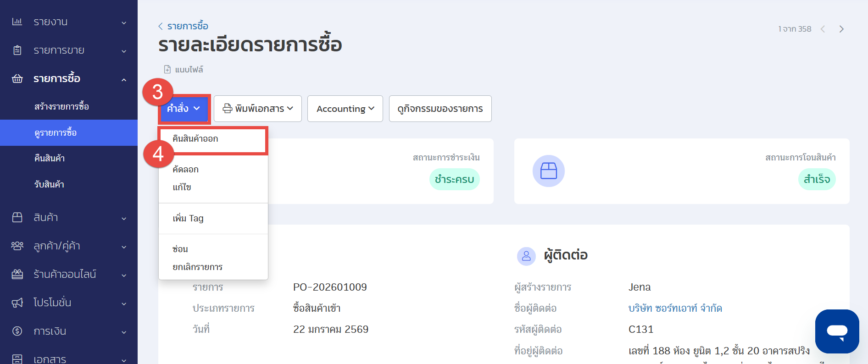Click the attach file paperclip icon
Viewport: 868px width, 364px height.
167,70
